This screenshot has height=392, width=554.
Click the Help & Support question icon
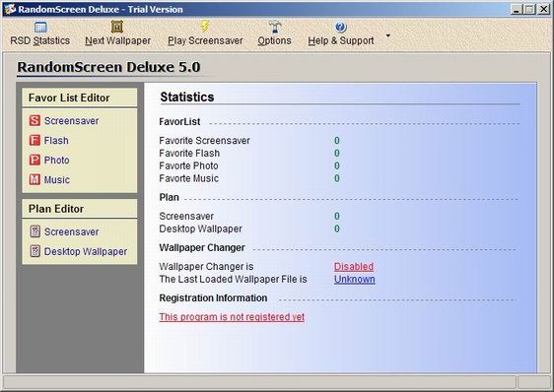(341, 27)
